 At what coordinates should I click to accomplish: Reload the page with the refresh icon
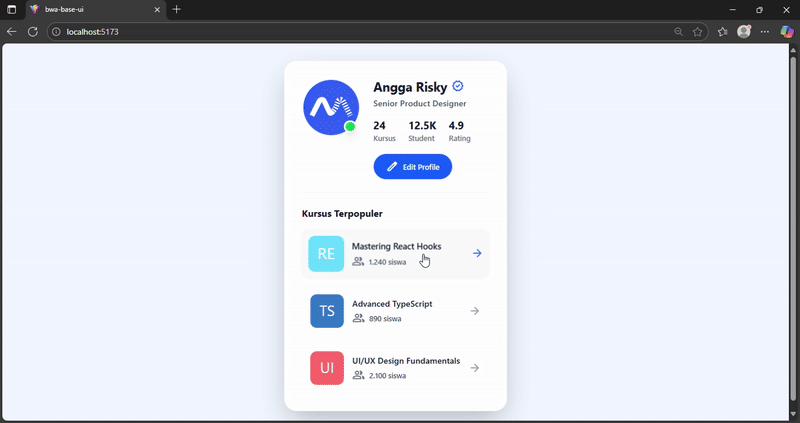tap(33, 32)
